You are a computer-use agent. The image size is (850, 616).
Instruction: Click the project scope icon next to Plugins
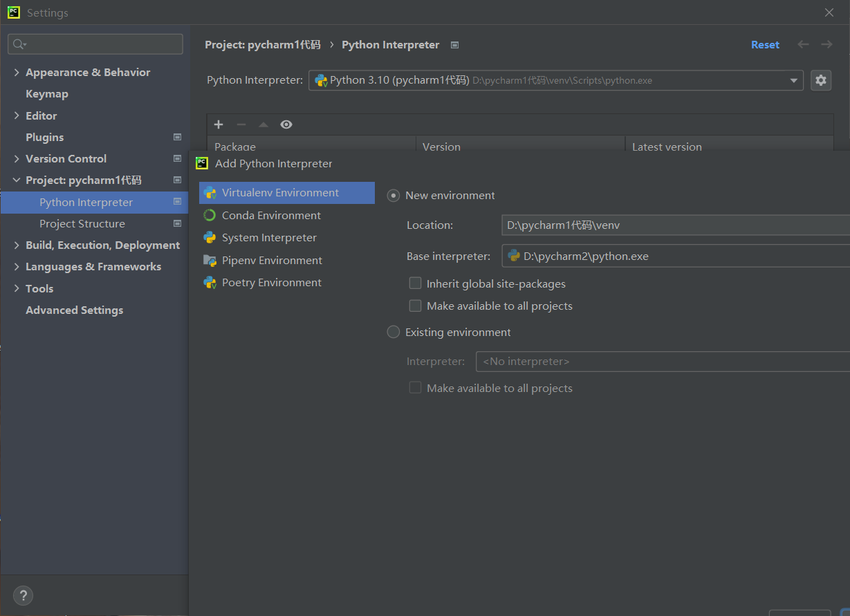click(177, 137)
